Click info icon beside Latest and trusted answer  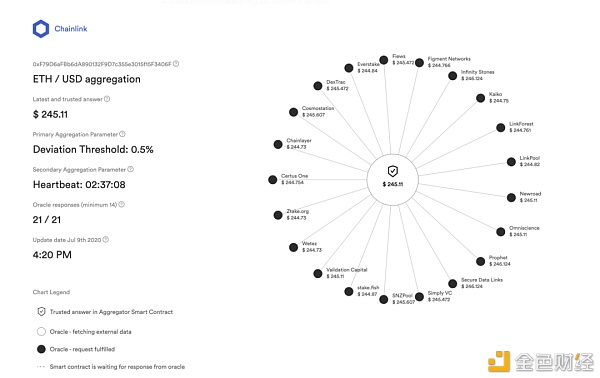coord(107,99)
